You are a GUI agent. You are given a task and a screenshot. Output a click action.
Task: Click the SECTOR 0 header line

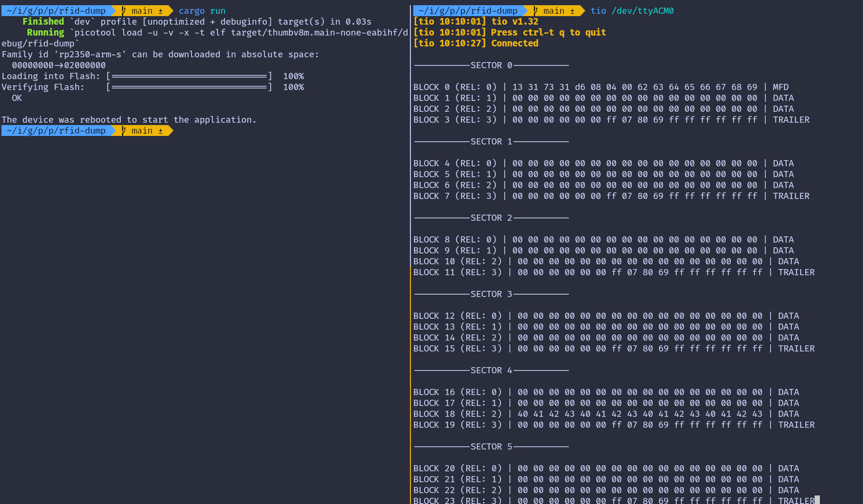(x=491, y=65)
